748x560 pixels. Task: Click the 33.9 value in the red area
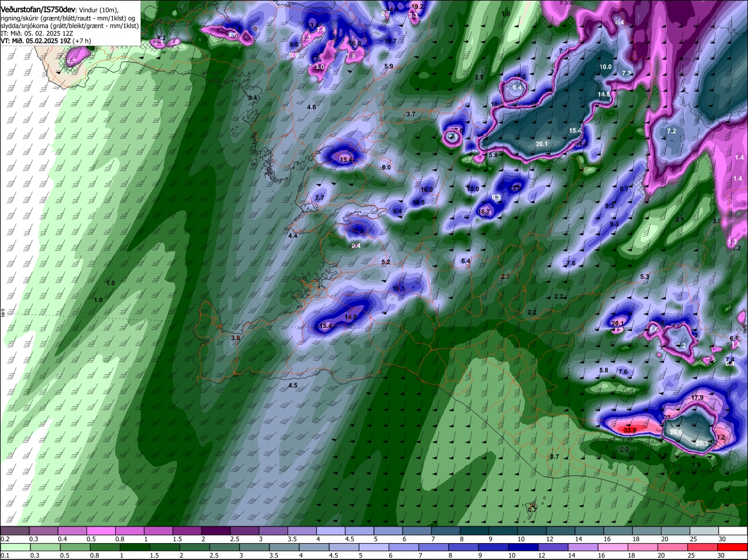pos(630,430)
